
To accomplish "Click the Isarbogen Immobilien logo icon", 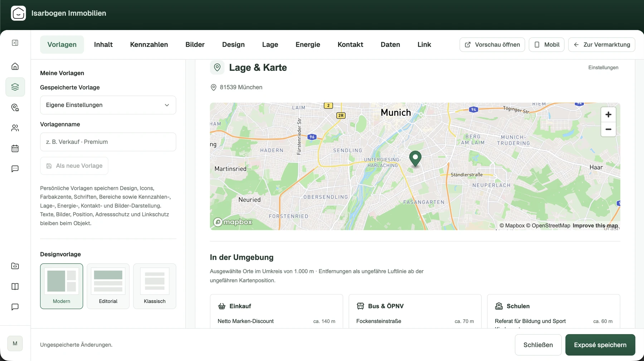I will tap(19, 13).
